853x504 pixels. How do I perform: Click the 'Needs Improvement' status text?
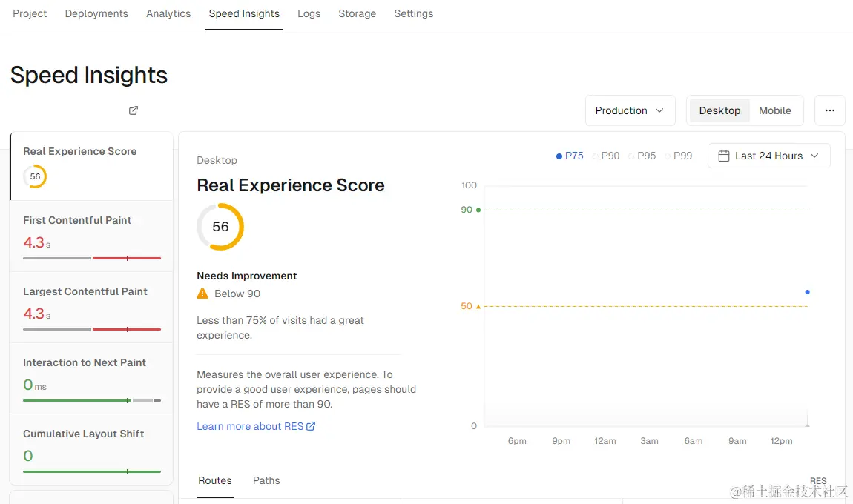[x=246, y=276]
